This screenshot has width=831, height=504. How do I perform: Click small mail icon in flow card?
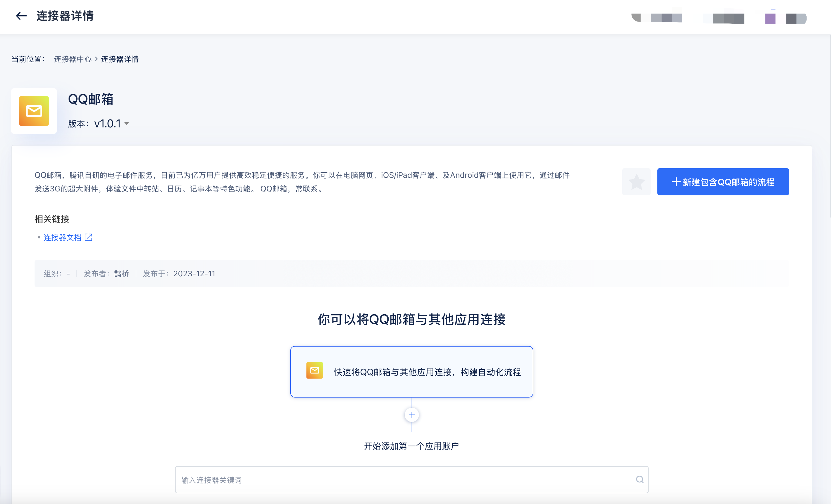[x=314, y=371]
